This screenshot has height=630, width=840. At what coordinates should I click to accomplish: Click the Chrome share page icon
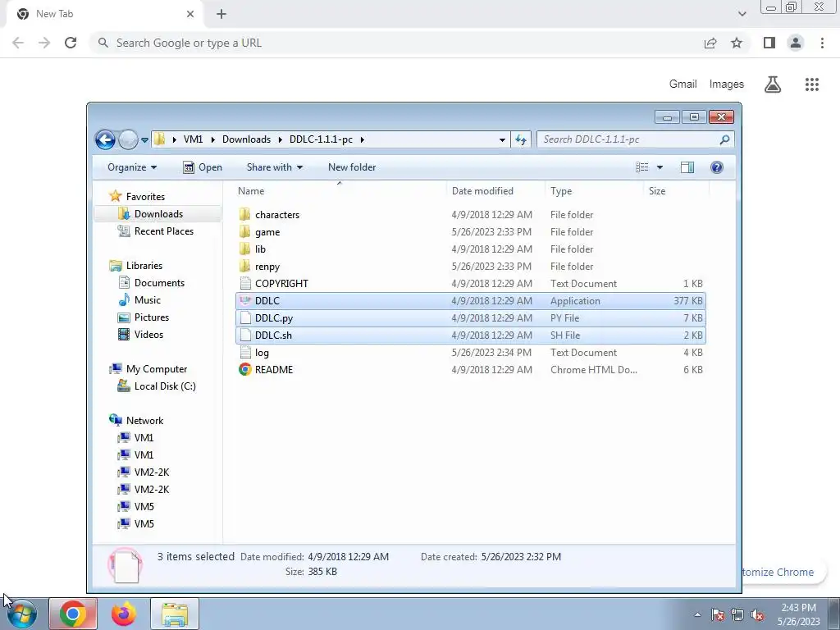tap(710, 43)
